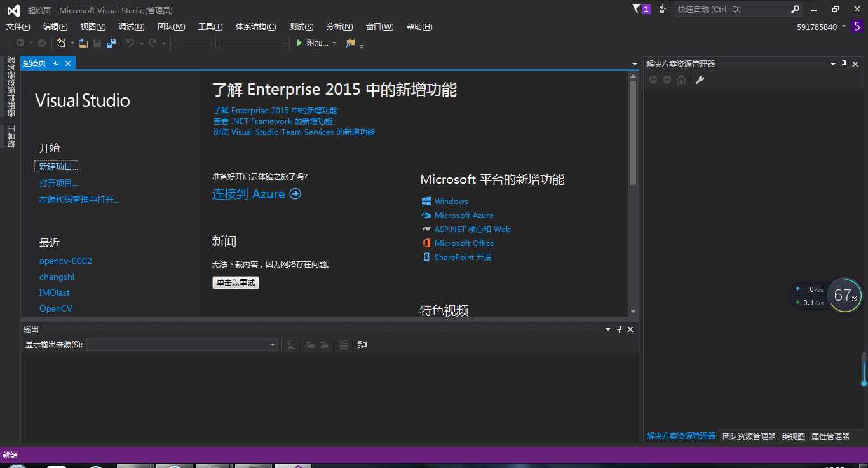Click the 单击以重试 button
Image resolution: width=868 pixels, height=468 pixels.
236,282
